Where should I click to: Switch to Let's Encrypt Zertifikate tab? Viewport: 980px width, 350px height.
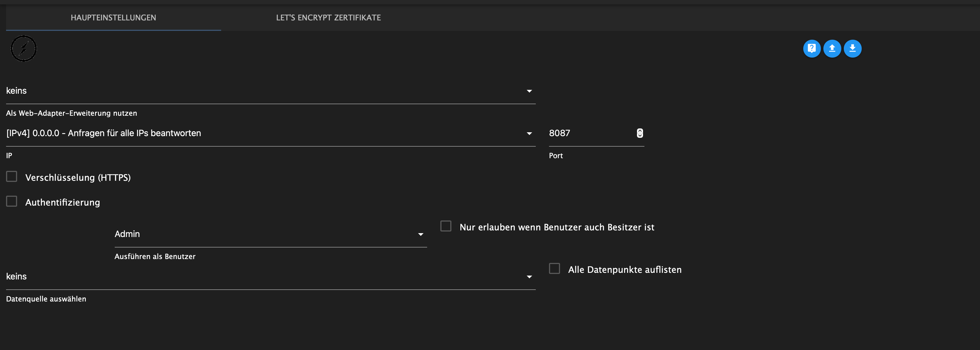328,17
